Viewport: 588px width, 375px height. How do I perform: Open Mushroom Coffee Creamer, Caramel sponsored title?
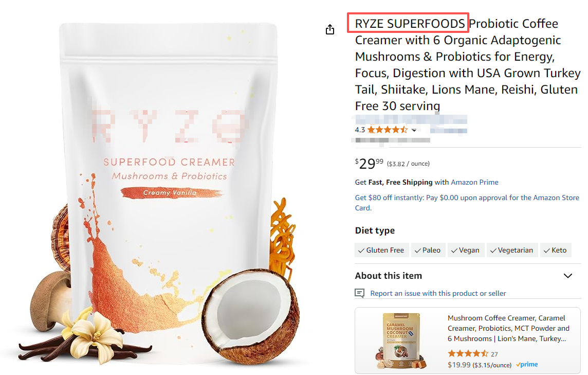[x=508, y=328]
